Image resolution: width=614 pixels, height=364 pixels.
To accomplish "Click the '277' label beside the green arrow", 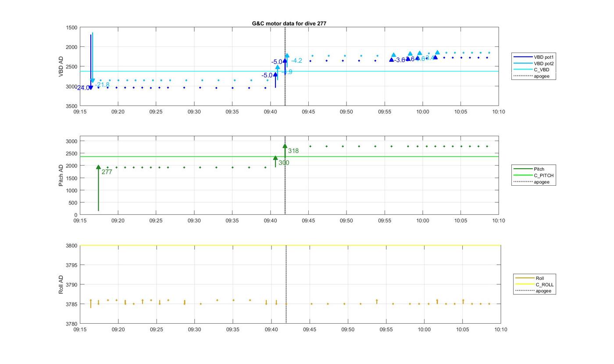I will (107, 172).
